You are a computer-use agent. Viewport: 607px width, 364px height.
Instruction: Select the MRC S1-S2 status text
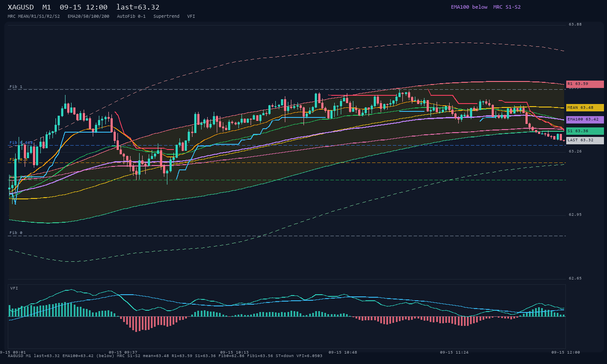click(507, 7)
